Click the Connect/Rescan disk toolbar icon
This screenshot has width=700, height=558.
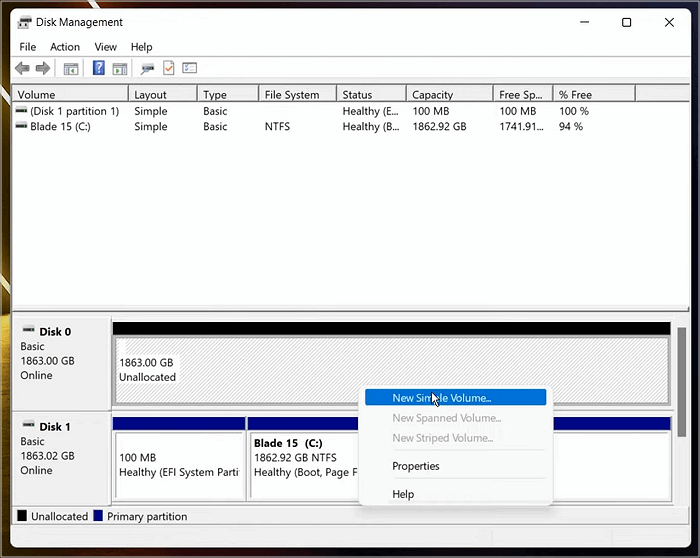147,68
